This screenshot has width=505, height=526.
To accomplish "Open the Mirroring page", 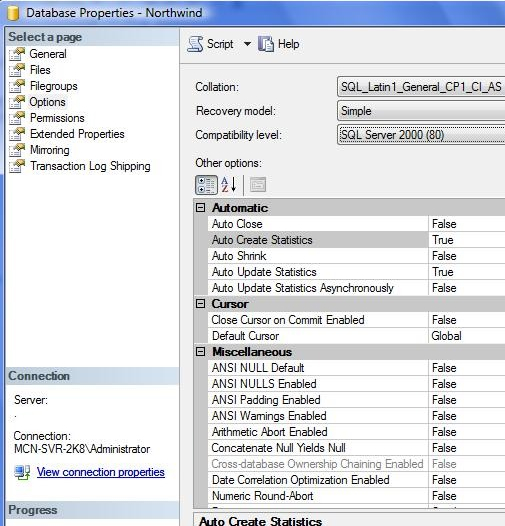I will coord(50,150).
